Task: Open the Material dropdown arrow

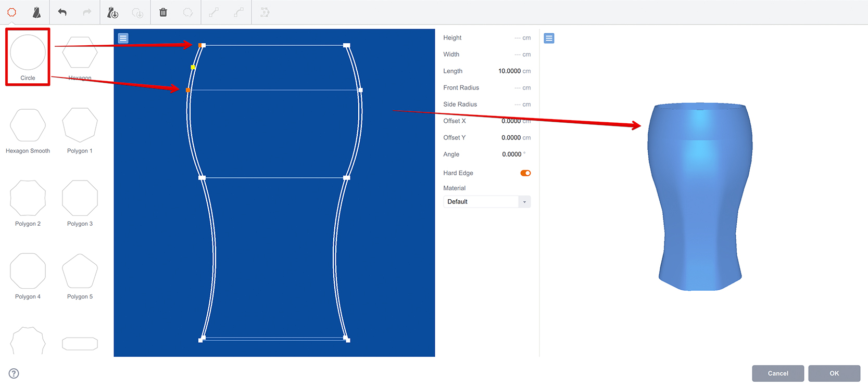Action: [524, 202]
